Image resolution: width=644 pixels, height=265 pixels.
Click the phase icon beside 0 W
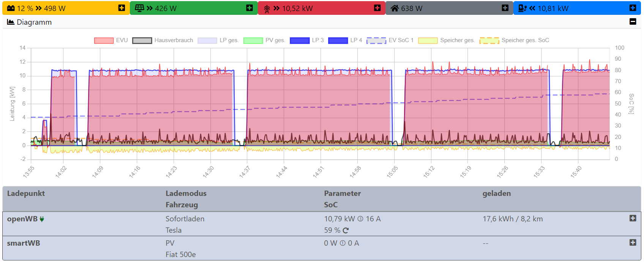[343, 243]
